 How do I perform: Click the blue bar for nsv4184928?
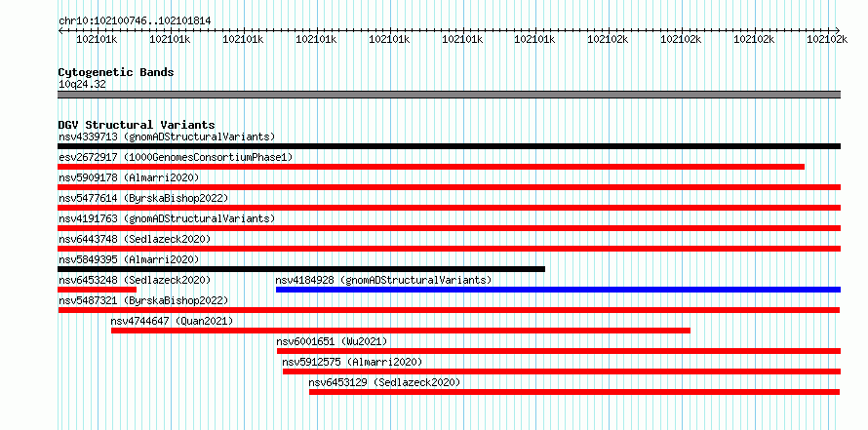tap(558, 290)
